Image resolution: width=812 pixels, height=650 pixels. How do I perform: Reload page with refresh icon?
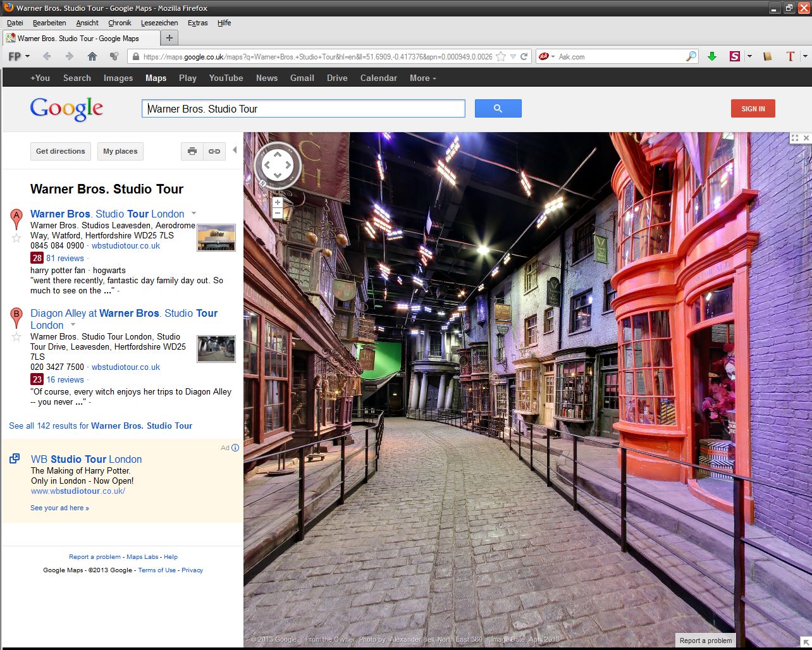(524, 56)
